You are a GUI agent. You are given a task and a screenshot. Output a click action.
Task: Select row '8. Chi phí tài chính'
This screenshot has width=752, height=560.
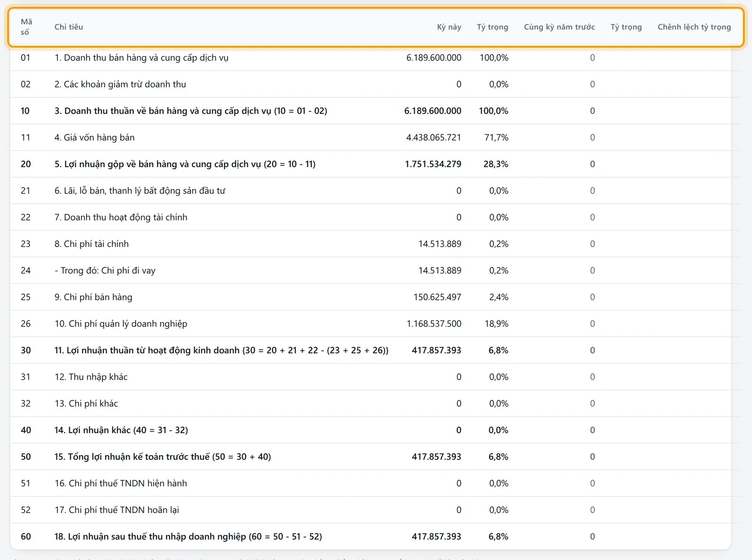[371, 244]
